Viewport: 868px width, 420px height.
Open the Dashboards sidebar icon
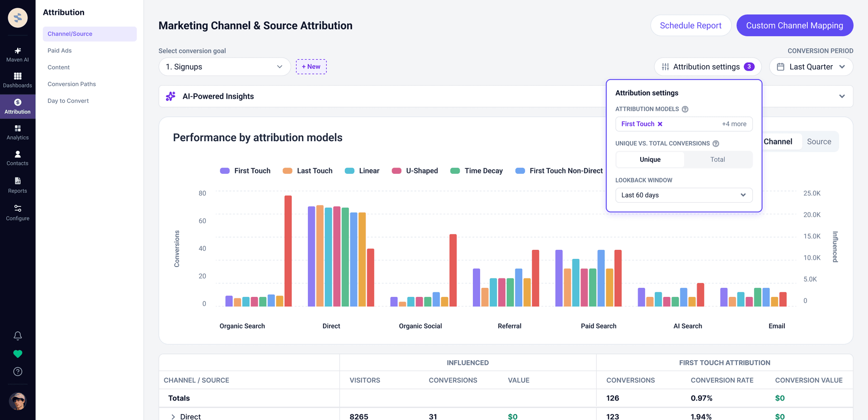pos(18,80)
